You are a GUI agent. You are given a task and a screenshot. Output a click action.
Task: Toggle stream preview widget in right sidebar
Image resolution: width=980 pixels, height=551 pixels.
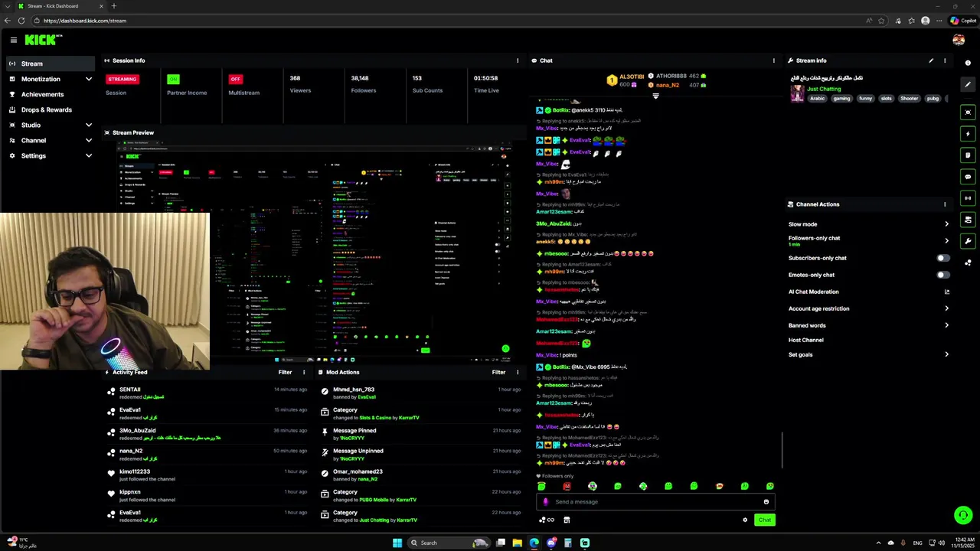click(x=968, y=112)
